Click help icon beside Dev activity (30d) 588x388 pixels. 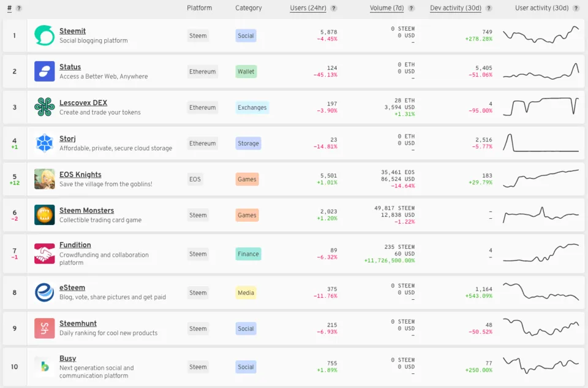point(489,8)
